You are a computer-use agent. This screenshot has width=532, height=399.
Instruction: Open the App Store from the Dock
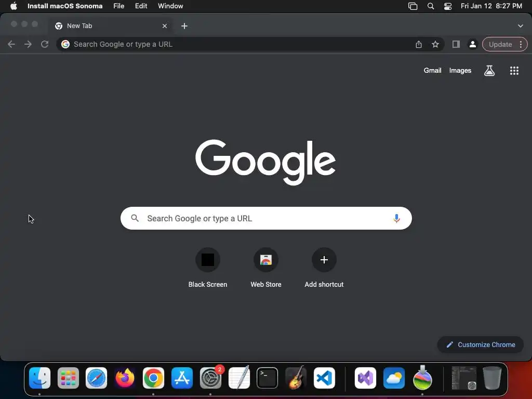coord(182,378)
